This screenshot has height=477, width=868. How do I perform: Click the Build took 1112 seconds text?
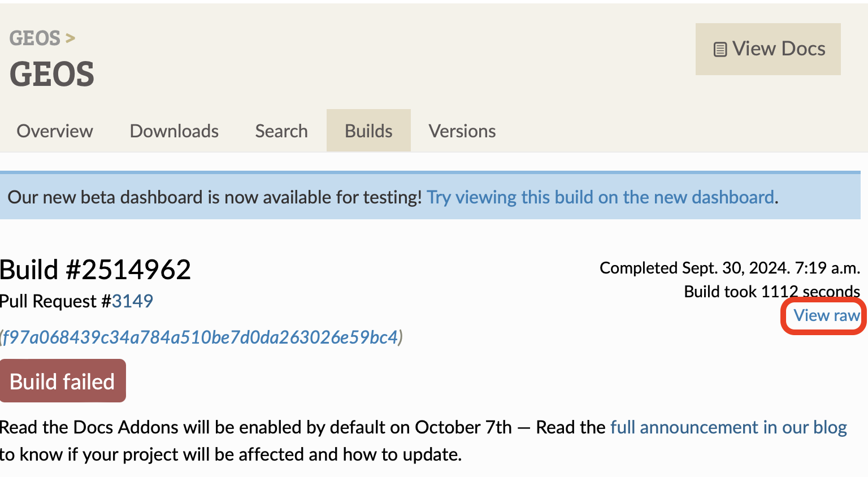pyautogui.click(x=771, y=292)
